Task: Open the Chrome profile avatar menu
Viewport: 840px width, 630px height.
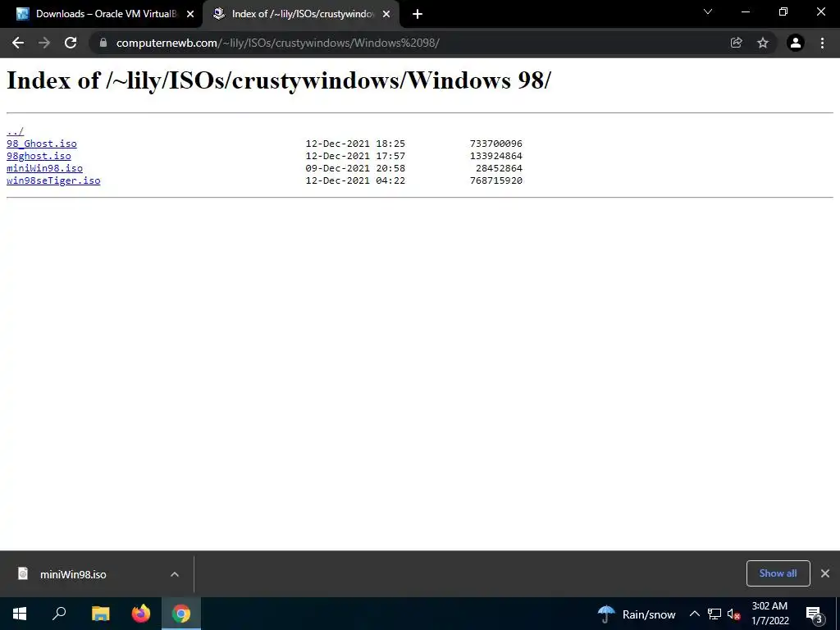Action: 796,43
